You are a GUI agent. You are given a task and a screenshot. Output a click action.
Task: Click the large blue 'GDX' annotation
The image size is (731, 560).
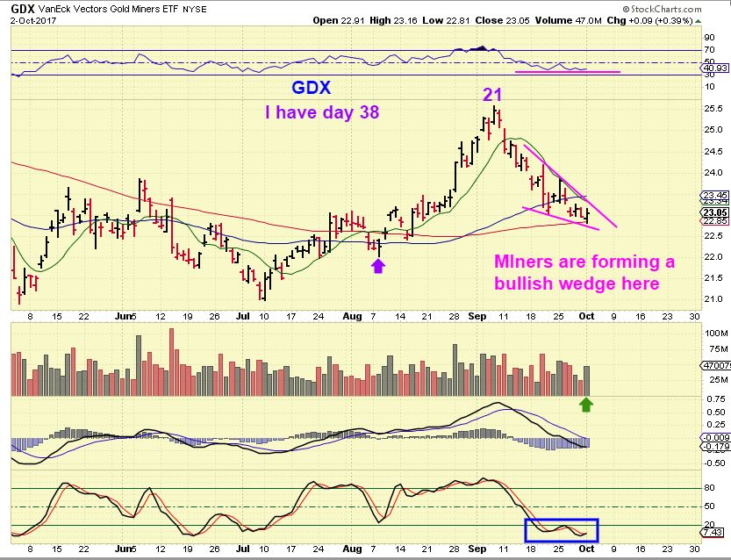pyautogui.click(x=311, y=88)
